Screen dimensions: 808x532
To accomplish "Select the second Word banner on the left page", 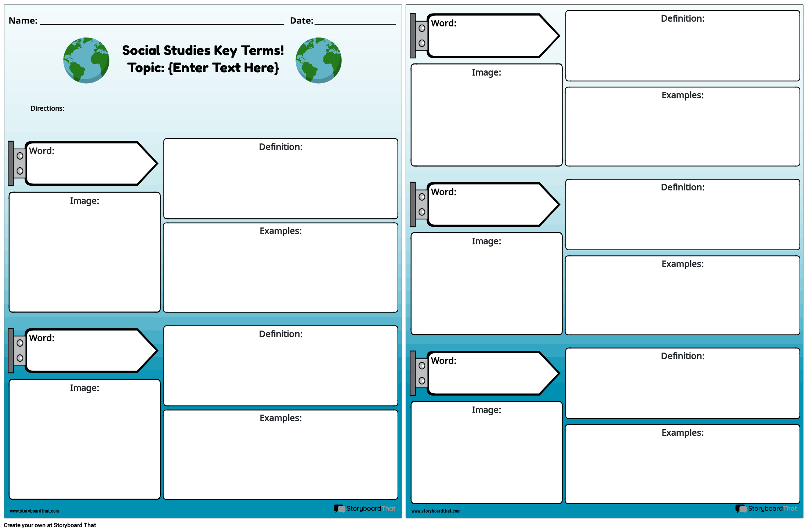I will point(84,350).
